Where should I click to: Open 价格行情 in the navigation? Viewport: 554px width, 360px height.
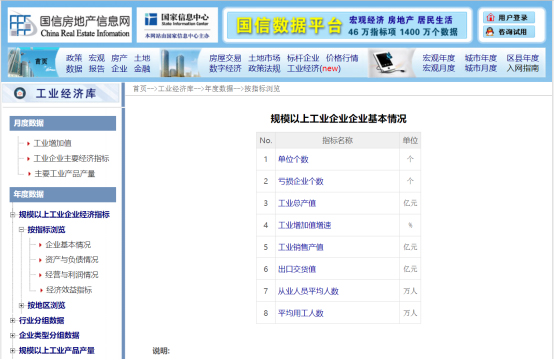coord(342,58)
